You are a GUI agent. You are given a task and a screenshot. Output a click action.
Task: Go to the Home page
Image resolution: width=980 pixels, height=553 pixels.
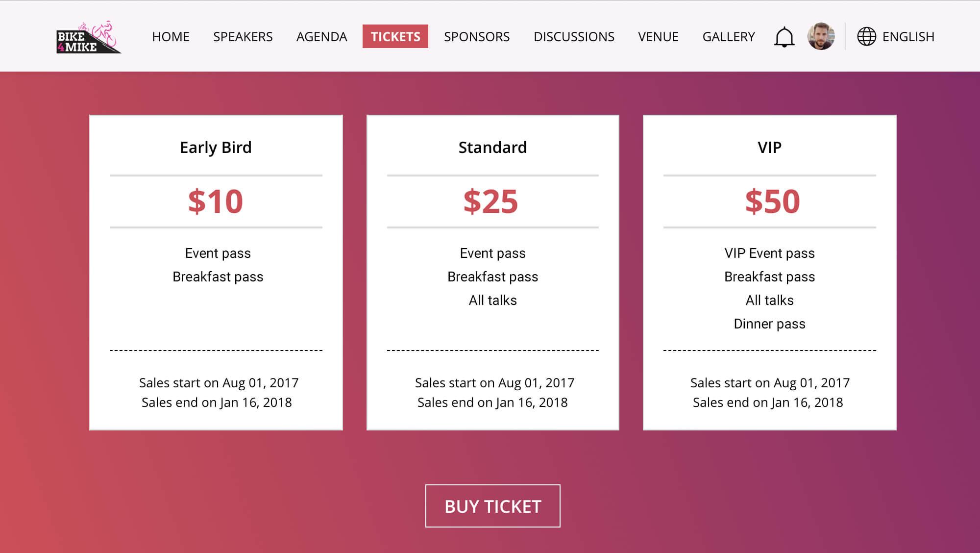click(x=171, y=36)
